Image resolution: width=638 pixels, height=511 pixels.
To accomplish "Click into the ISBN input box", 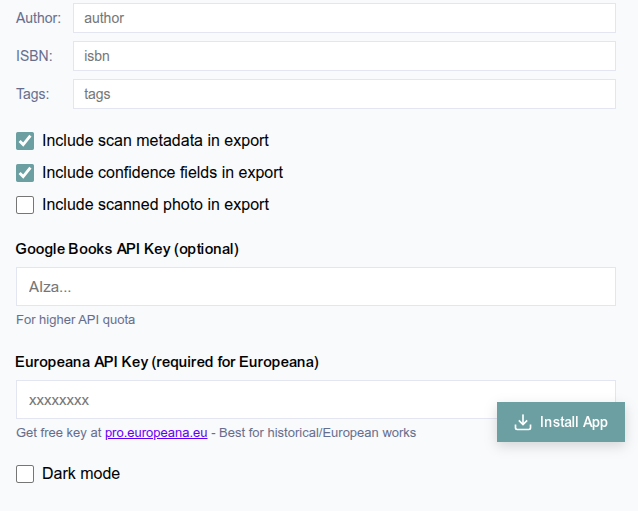I will (344, 56).
